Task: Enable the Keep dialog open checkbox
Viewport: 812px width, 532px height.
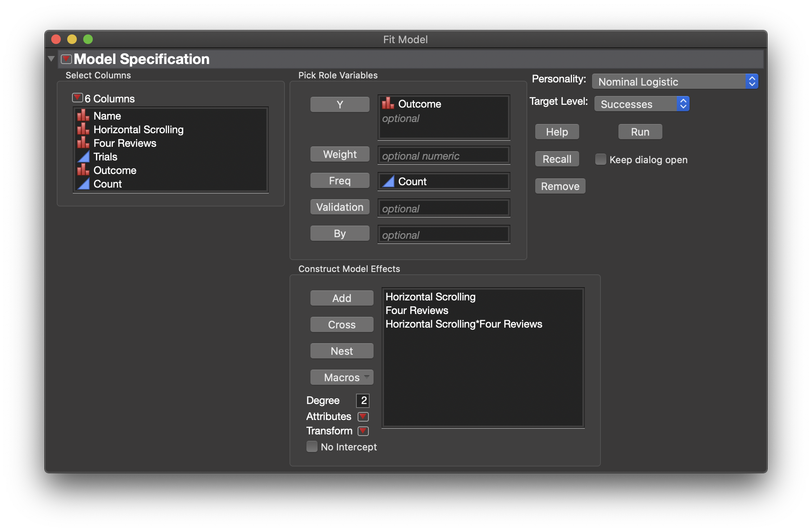Action: 600,160
